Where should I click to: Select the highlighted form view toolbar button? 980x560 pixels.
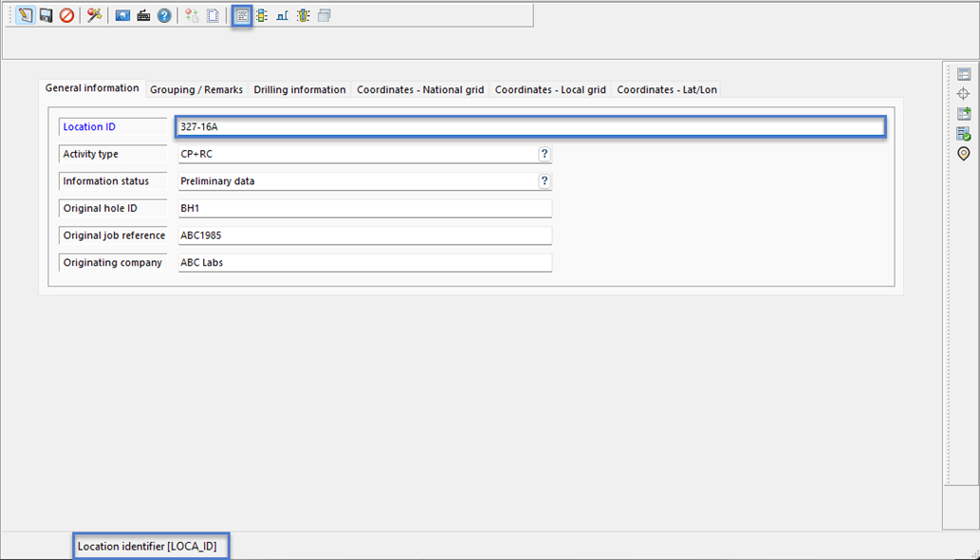coord(242,16)
